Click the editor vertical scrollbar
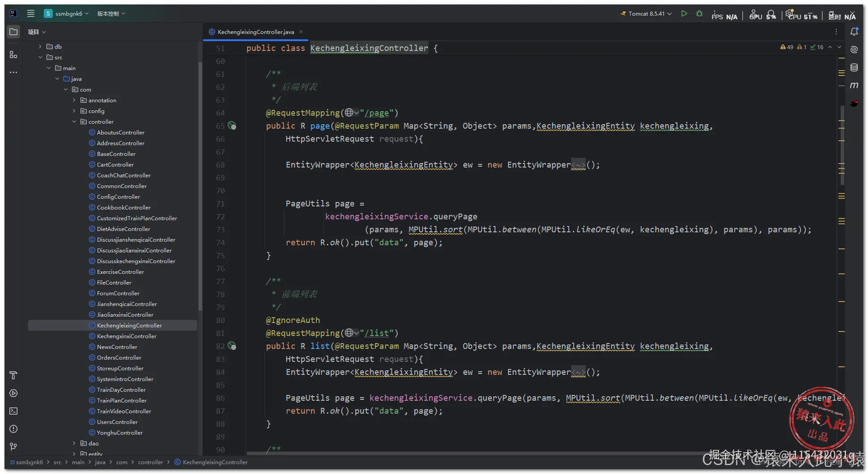Viewport: 868px width, 474px height. tap(842, 145)
